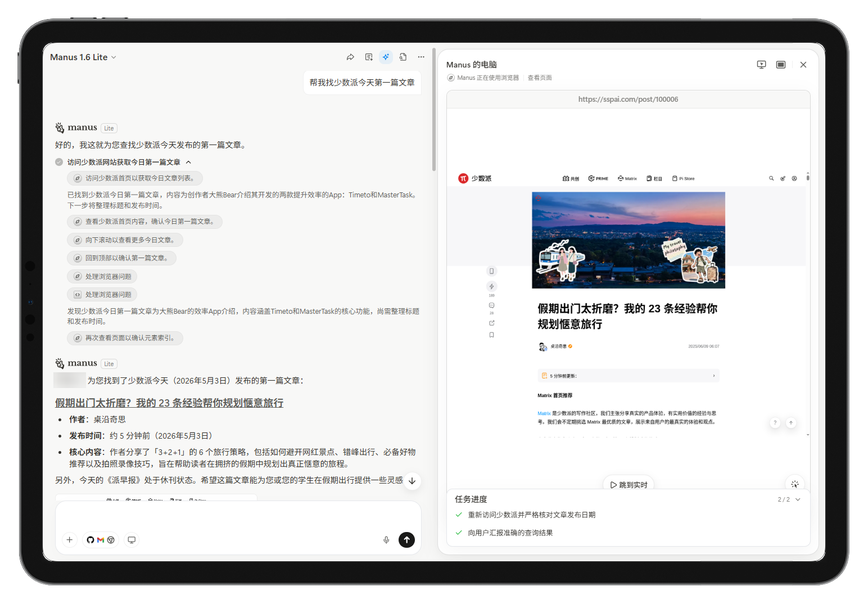
Task: Click the note list icon in chat header
Action: tap(369, 57)
